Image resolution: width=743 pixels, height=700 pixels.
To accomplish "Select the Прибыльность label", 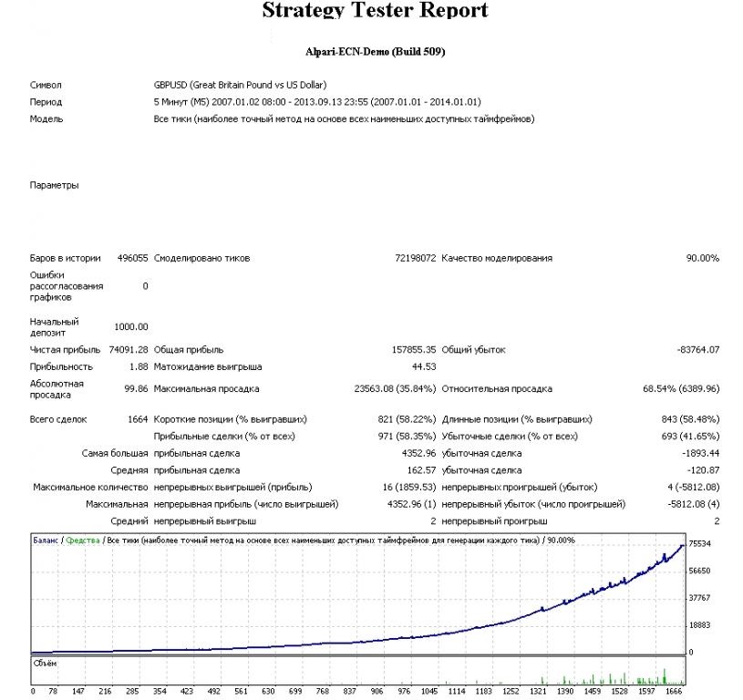I will [x=61, y=367].
